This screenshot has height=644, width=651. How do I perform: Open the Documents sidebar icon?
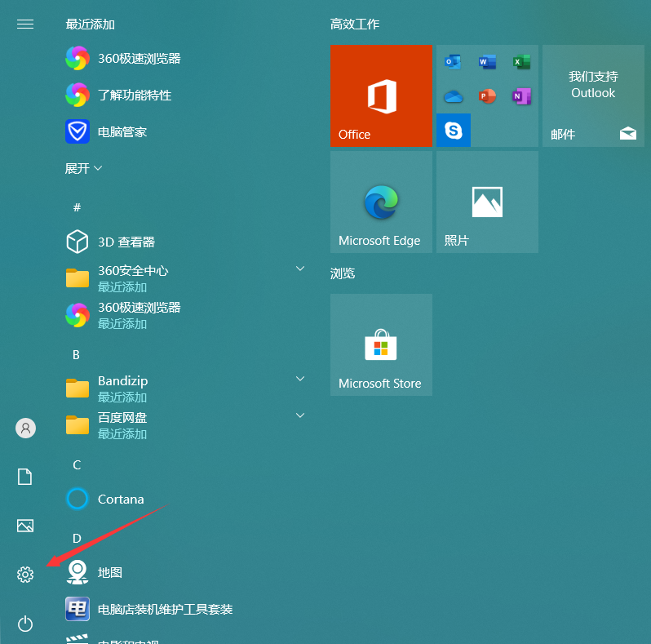[x=25, y=477]
